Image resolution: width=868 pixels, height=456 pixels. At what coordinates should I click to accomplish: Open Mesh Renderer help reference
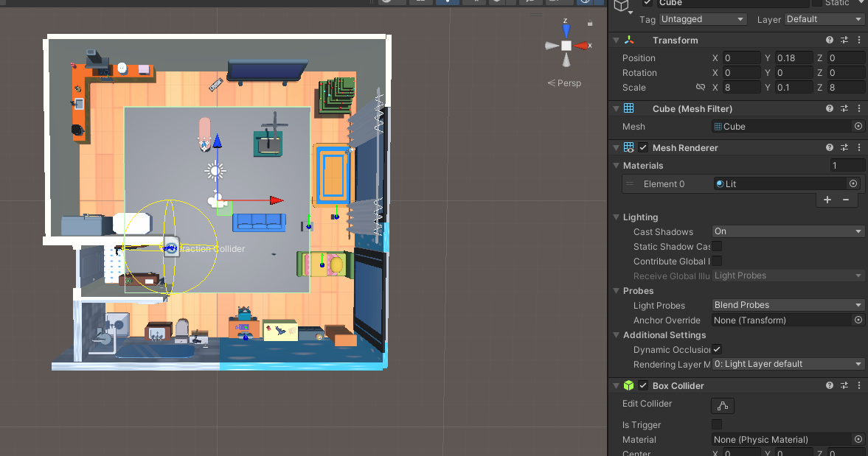[x=829, y=147]
